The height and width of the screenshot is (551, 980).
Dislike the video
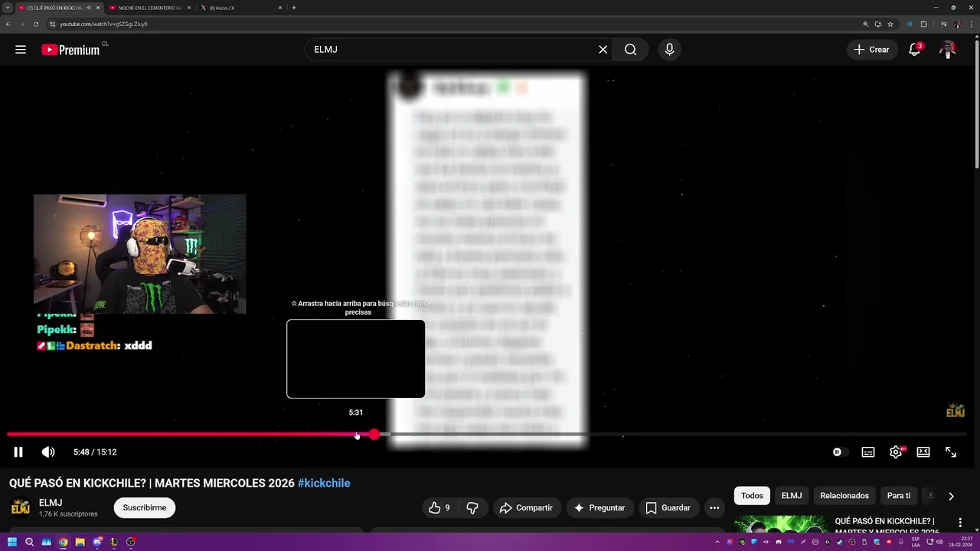click(x=472, y=507)
